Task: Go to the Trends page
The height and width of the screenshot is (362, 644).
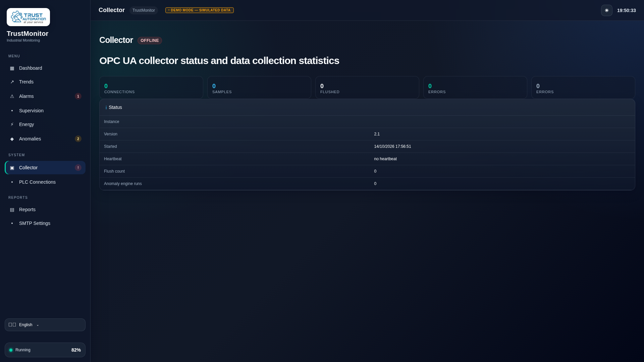Action: [45, 82]
